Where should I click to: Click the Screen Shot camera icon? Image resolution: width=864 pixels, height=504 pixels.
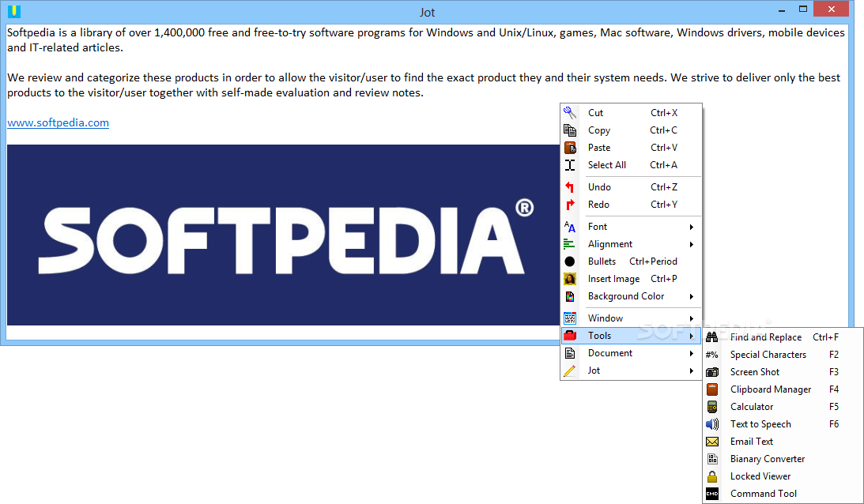(712, 372)
